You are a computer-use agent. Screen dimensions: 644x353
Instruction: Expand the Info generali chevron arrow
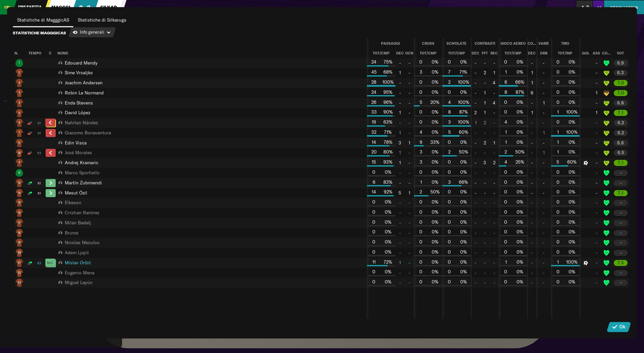click(109, 32)
